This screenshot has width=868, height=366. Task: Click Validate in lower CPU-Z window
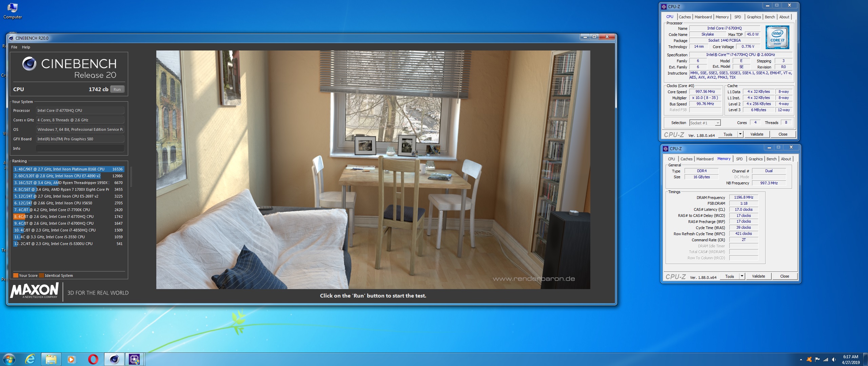(x=758, y=277)
